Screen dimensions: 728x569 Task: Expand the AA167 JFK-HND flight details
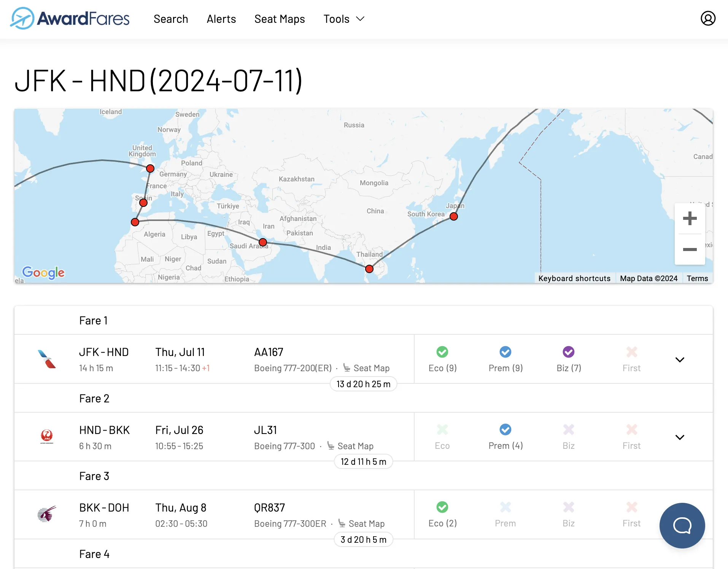click(x=680, y=359)
